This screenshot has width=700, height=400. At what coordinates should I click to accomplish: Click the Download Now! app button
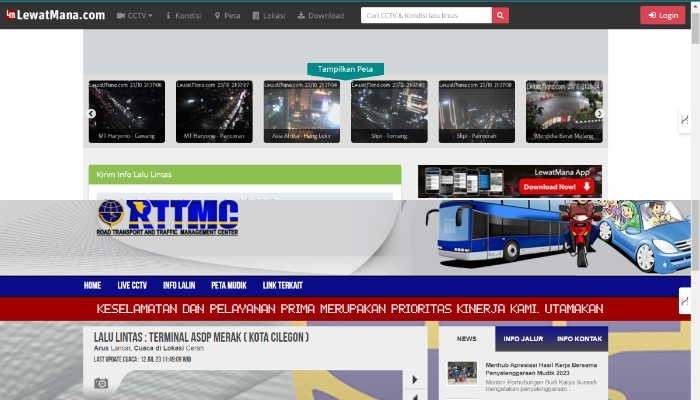point(556,187)
